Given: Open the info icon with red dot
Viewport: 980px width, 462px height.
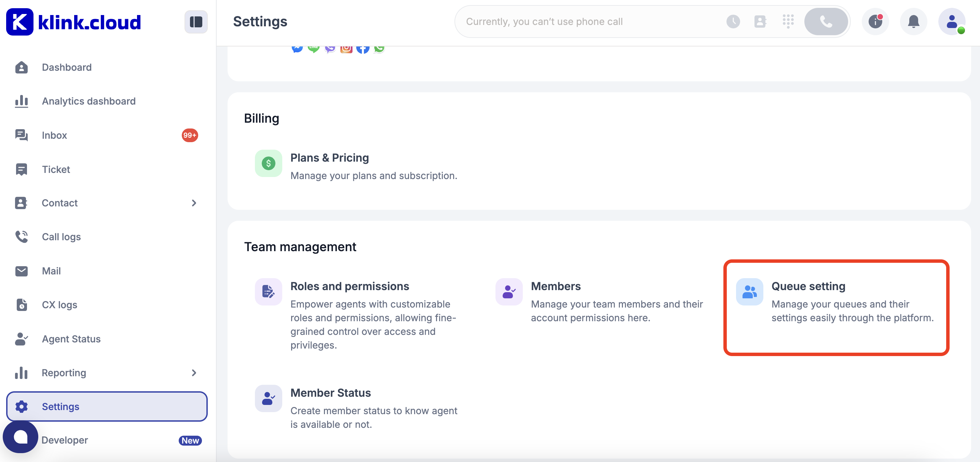Looking at the screenshot, I should coord(875,22).
